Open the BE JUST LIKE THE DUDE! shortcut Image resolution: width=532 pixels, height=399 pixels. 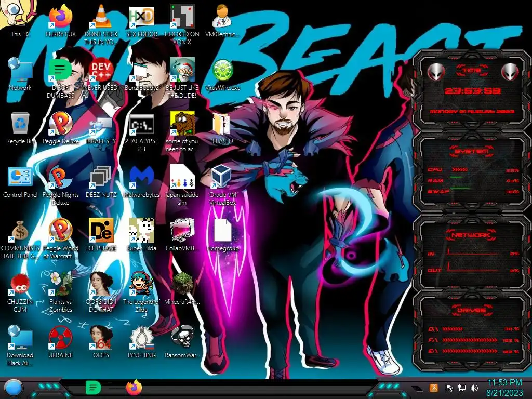pyautogui.click(x=182, y=78)
